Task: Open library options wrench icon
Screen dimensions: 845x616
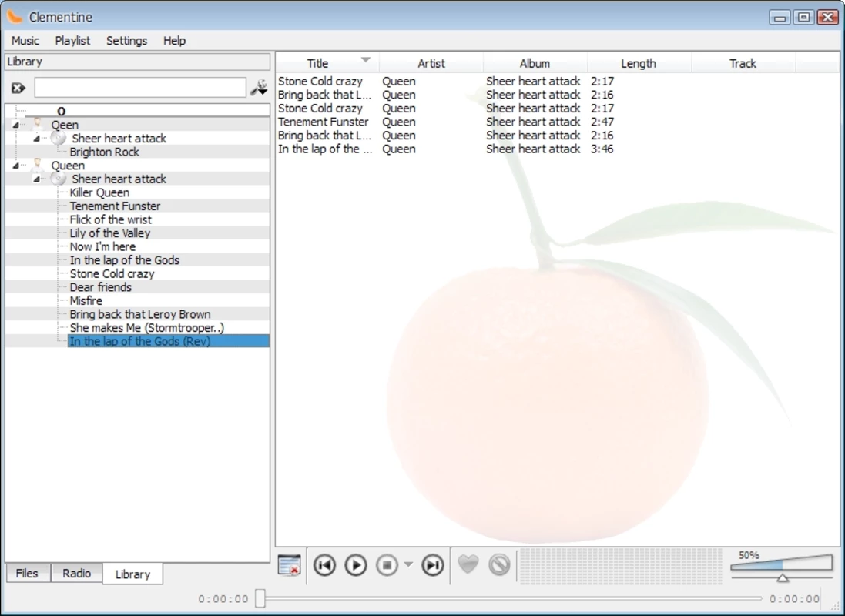Action: (259, 87)
